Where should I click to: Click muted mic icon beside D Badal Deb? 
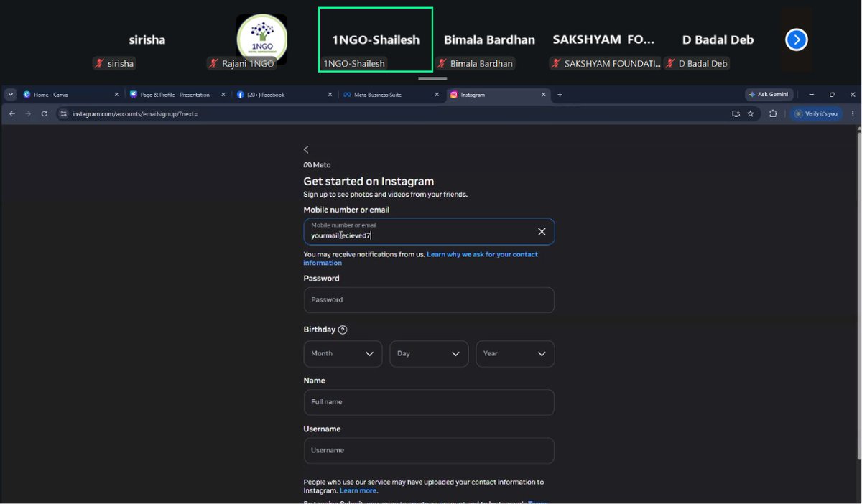tap(671, 63)
